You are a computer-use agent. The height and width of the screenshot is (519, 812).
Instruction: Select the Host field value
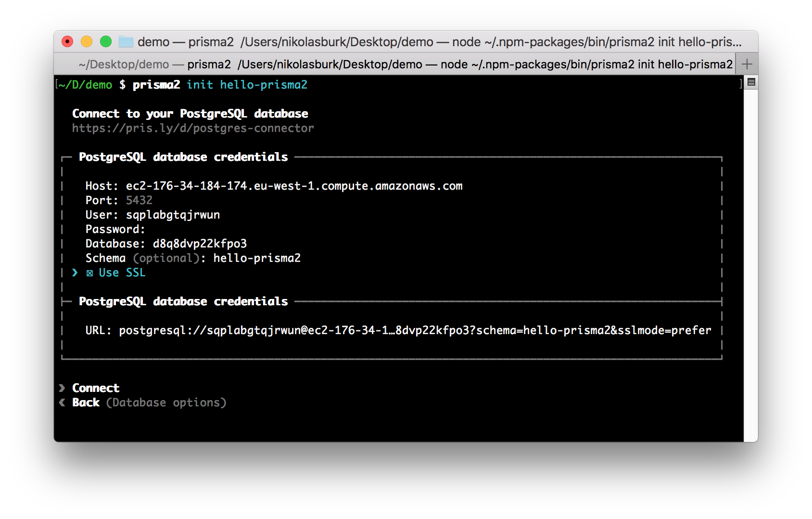[x=294, y=186]
